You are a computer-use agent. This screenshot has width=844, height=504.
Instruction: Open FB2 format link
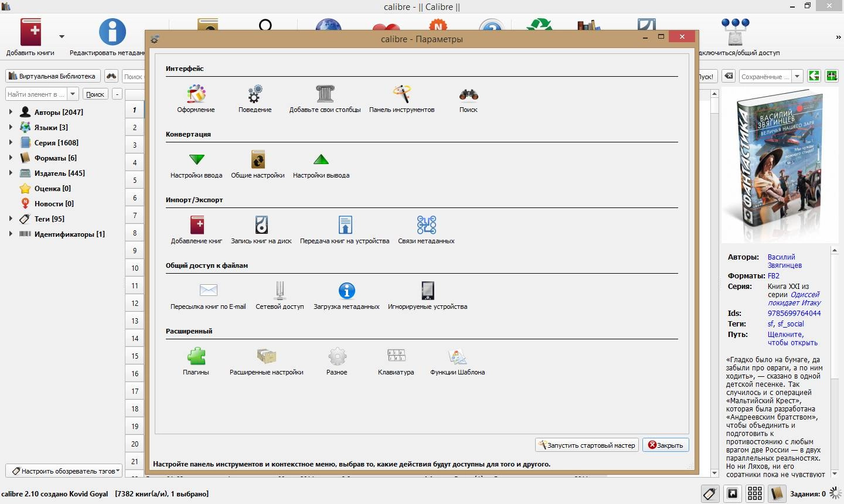(774, 275)
